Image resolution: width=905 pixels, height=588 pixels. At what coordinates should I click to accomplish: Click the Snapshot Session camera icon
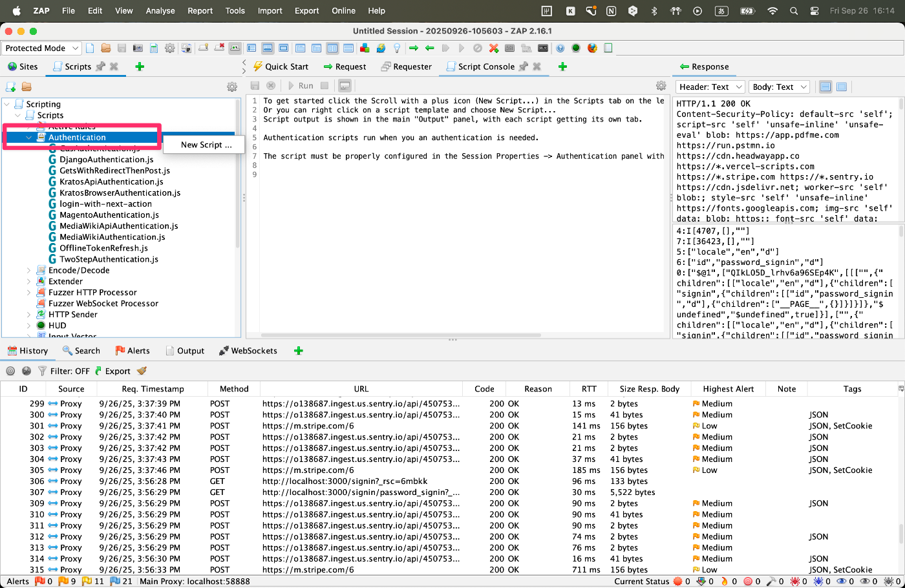coord(138,48)
